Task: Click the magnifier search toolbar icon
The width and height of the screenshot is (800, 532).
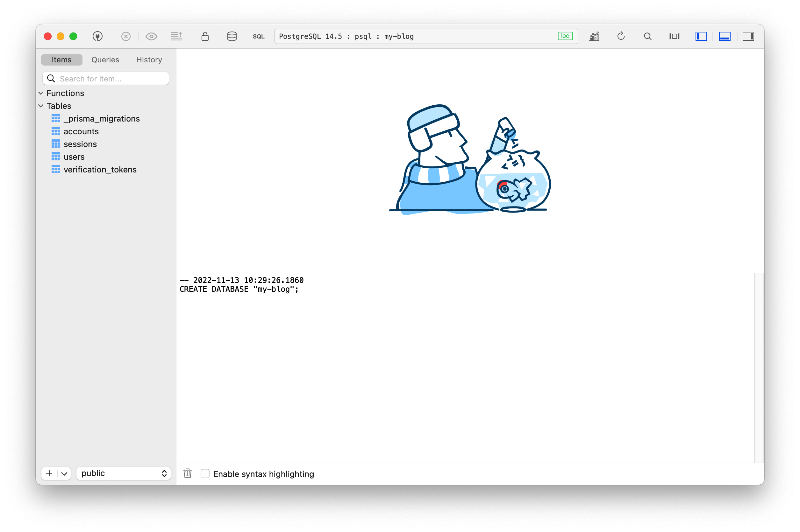Action: 647,36
